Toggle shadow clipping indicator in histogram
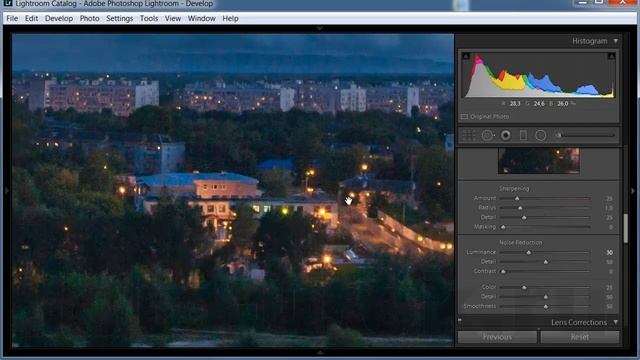Screen dimensions: 640x360 pos(466,56)
